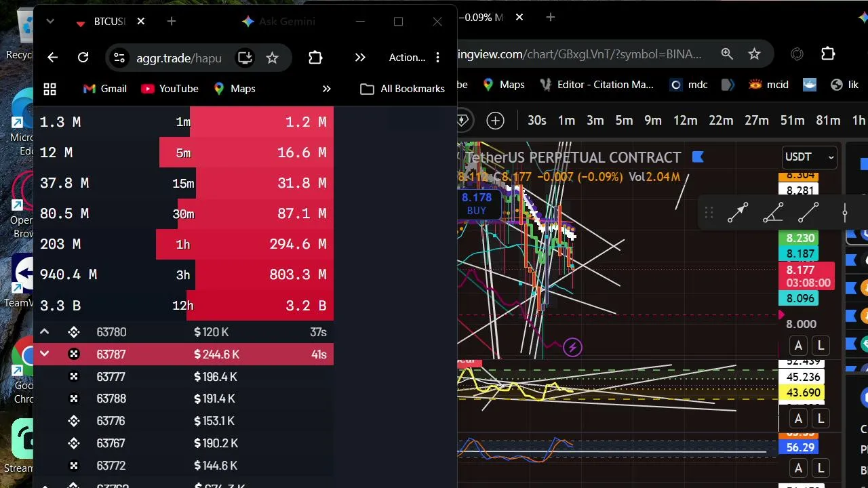This screenshot has height=488, width=868.
Task: Close the BTCUSD tab
Action: [140, 22]
